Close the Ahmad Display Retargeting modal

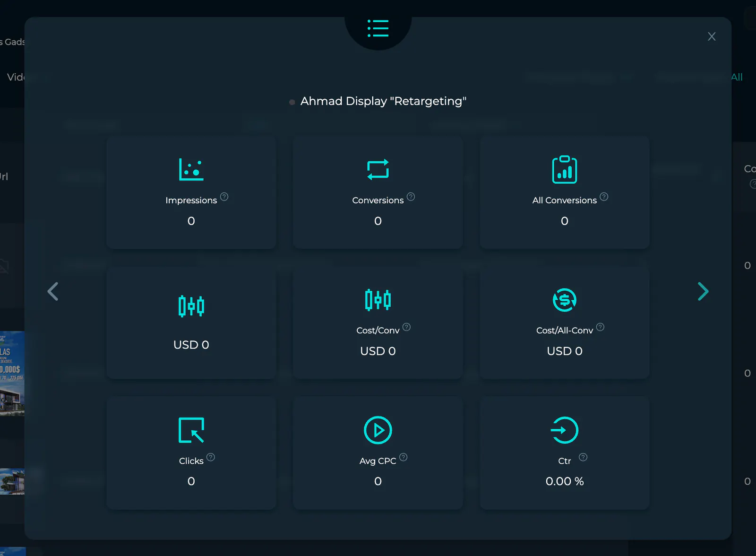pyautogui.click(x=712, y=36)
